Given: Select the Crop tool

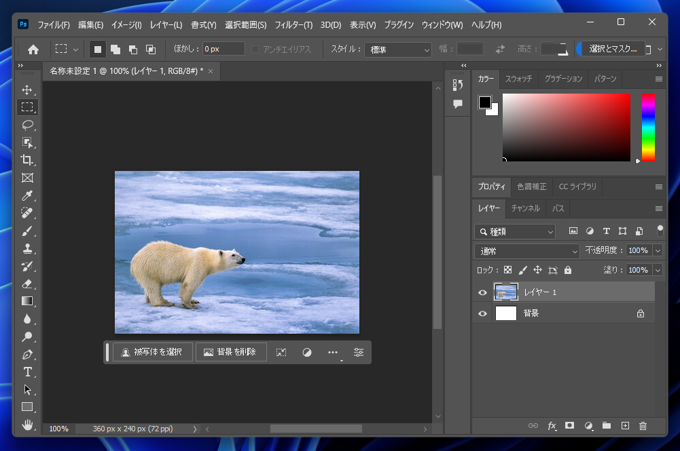Looking at the screenshot, I should click(28, 160).
